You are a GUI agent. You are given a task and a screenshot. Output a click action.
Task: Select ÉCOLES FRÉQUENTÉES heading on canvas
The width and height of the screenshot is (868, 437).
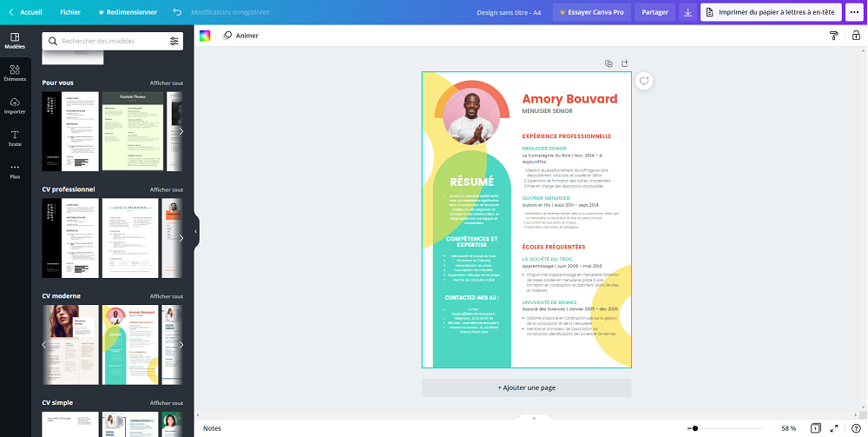[x=554, y=247]
